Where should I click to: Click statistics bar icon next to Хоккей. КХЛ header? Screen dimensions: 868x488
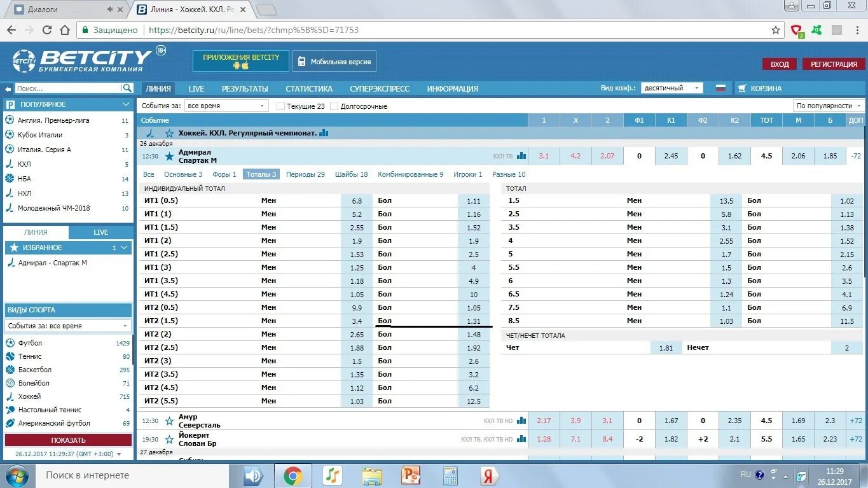[324, 133]
